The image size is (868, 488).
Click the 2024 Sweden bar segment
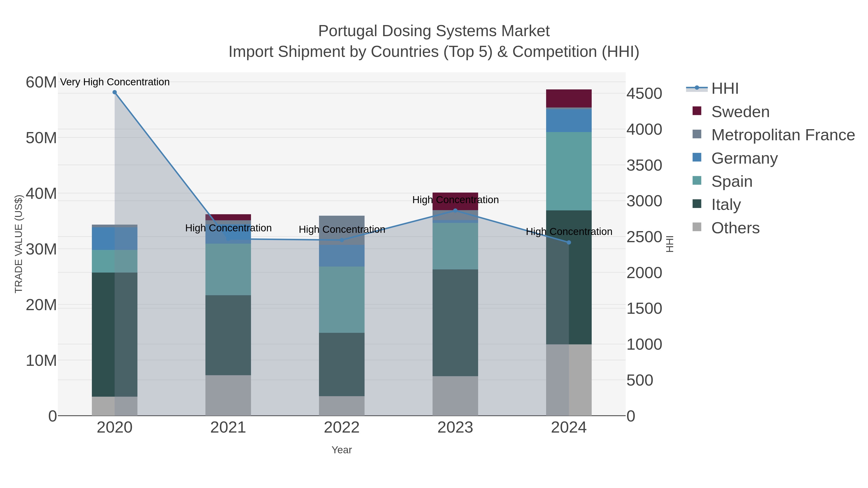point(569,98)
